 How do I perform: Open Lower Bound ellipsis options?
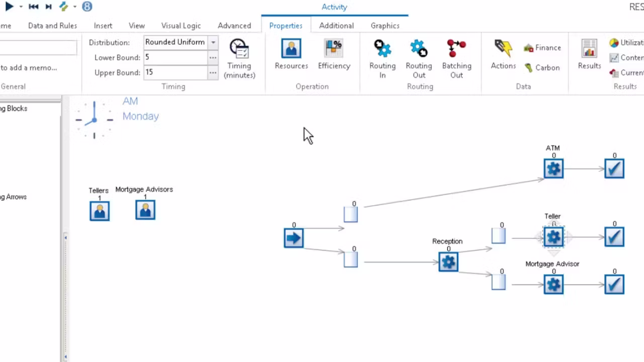pyautogui.click(x=213, y=57)
